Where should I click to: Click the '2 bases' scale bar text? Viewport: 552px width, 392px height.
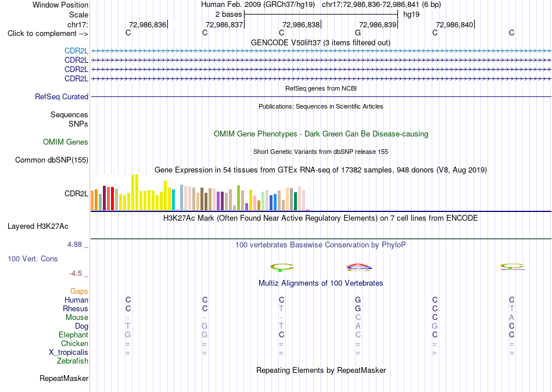coord(228,15)
